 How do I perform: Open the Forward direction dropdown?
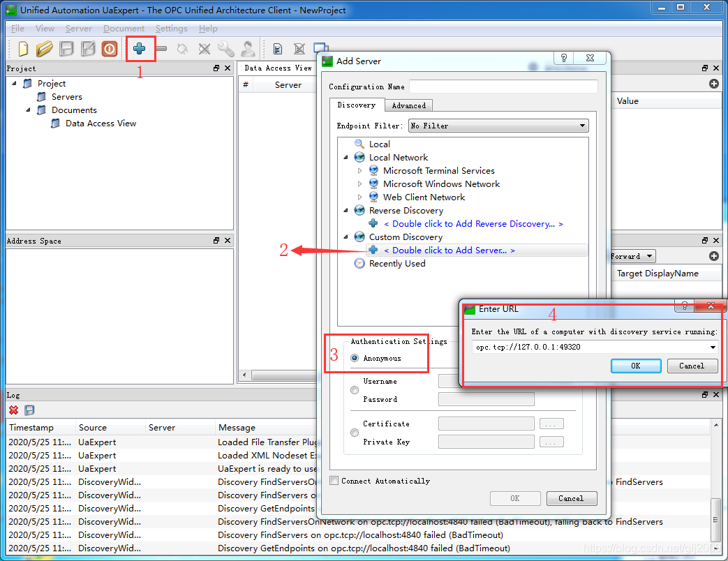pyautogui.click(x=633, y=256)
